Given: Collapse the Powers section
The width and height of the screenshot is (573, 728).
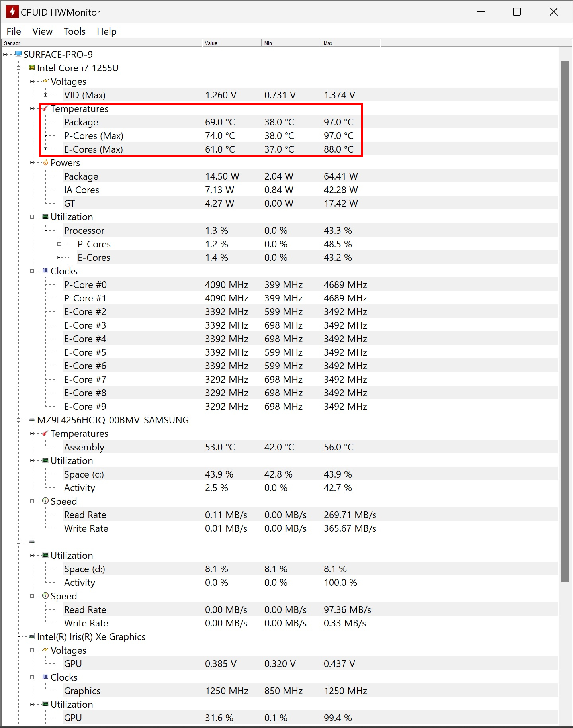Looking at the screenshot, I should coord(32,162).
